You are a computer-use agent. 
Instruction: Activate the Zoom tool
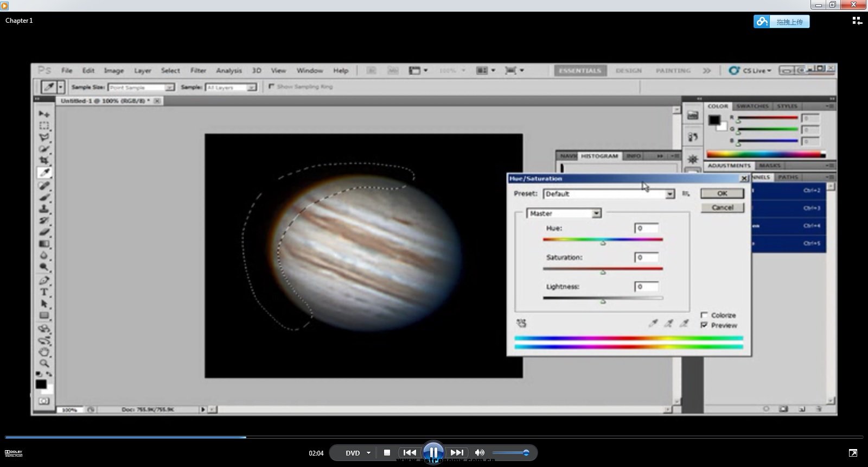(x=44, y=363)
